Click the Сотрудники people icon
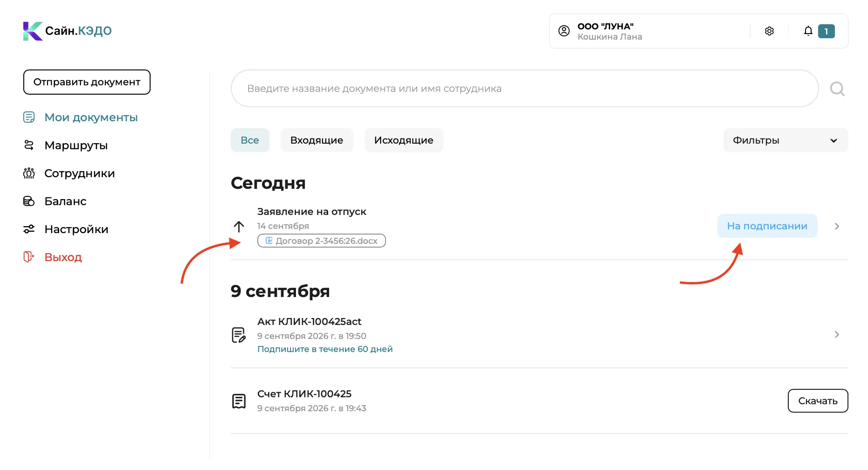The height and width of the screenshot is (470, 868). (29, 173)
